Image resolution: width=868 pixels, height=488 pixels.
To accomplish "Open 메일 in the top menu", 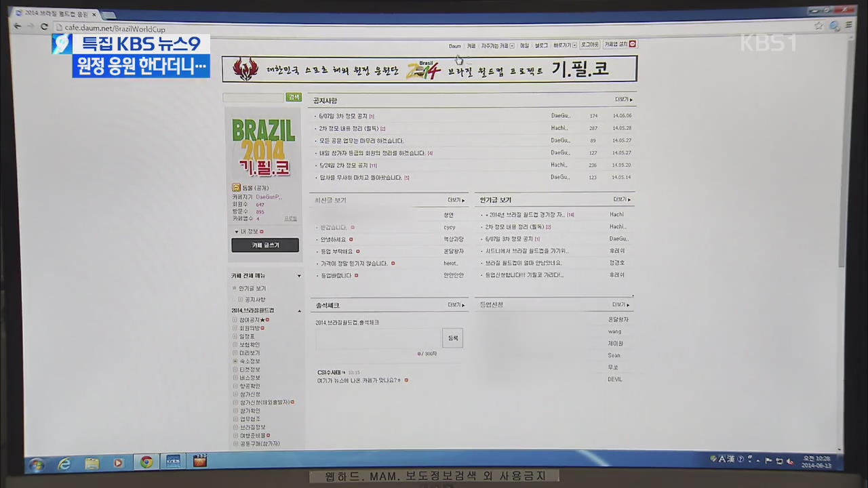I will click(x=524, y=46).
